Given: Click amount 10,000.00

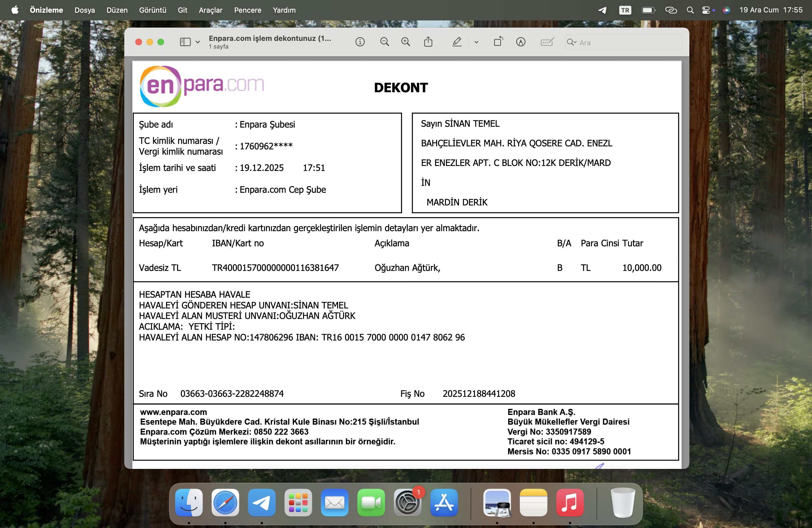Looking at the screenshot, I should pyautogui.click(x=642, y=268).
